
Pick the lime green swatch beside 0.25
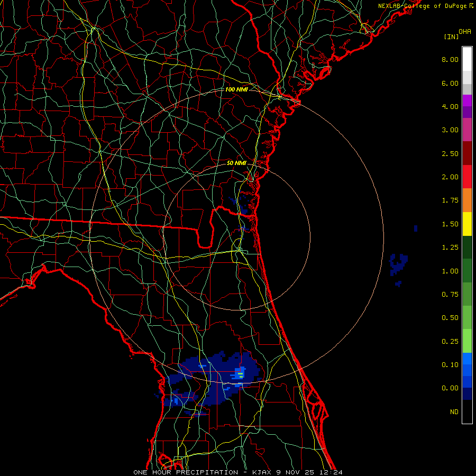[x=467, y=341]
